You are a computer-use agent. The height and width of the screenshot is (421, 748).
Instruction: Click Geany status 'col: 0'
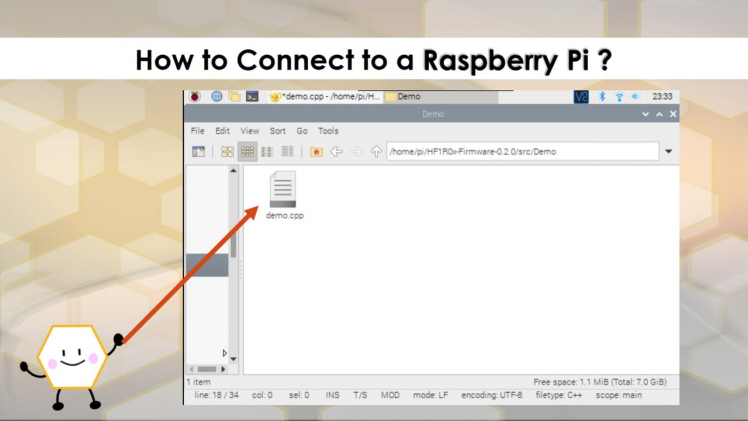262,395
